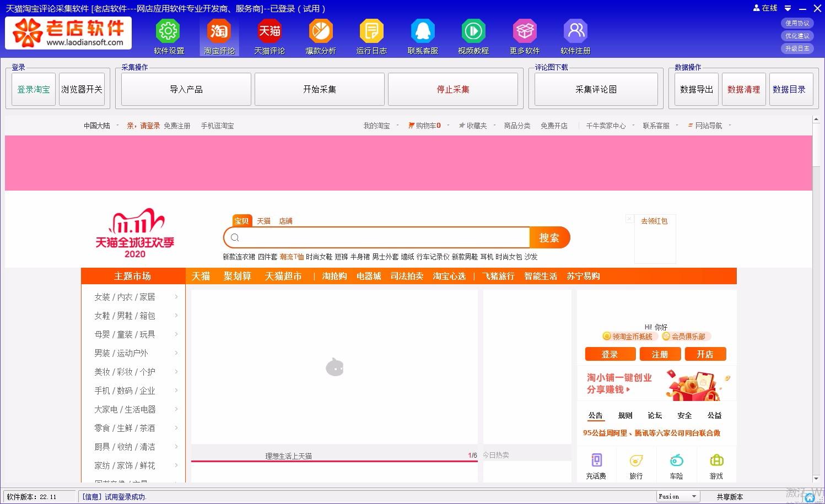Image resolution: width=825 pixels, height=504 pixels.
Task: Click the 旅行 icon
Action: pos(636,460)
